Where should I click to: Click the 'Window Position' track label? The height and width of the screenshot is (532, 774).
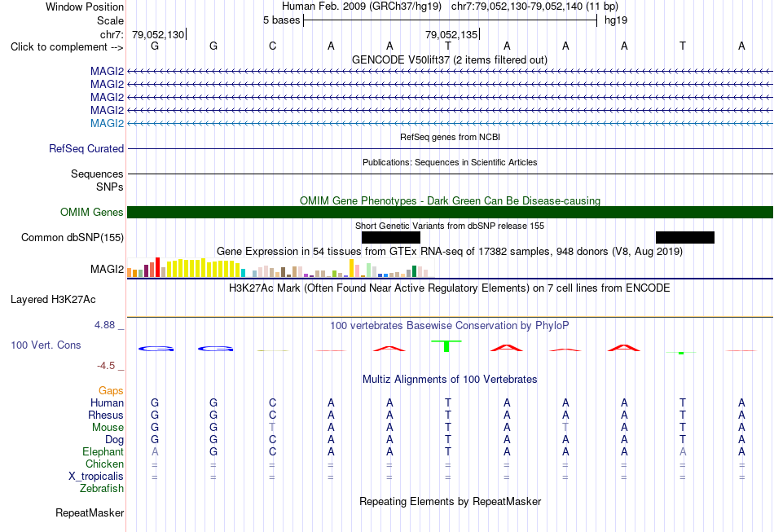(x=85, y=7)
